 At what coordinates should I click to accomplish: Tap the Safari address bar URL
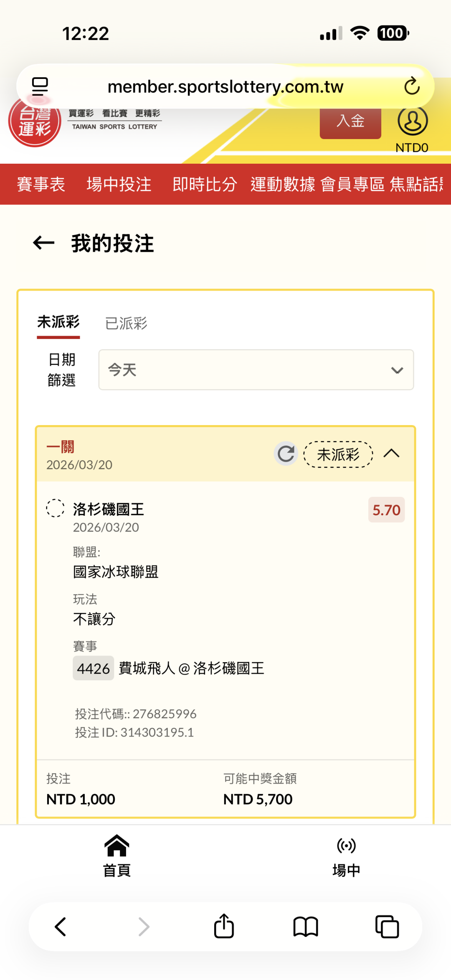point(225,87)
